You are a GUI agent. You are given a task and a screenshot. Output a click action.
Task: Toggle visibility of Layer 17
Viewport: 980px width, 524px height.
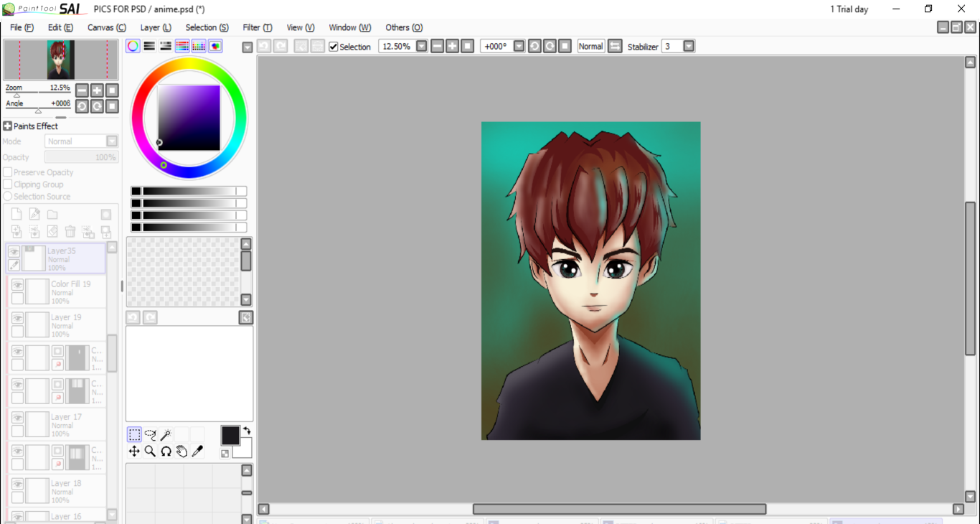pyautogui.click(x=17, y=418)
